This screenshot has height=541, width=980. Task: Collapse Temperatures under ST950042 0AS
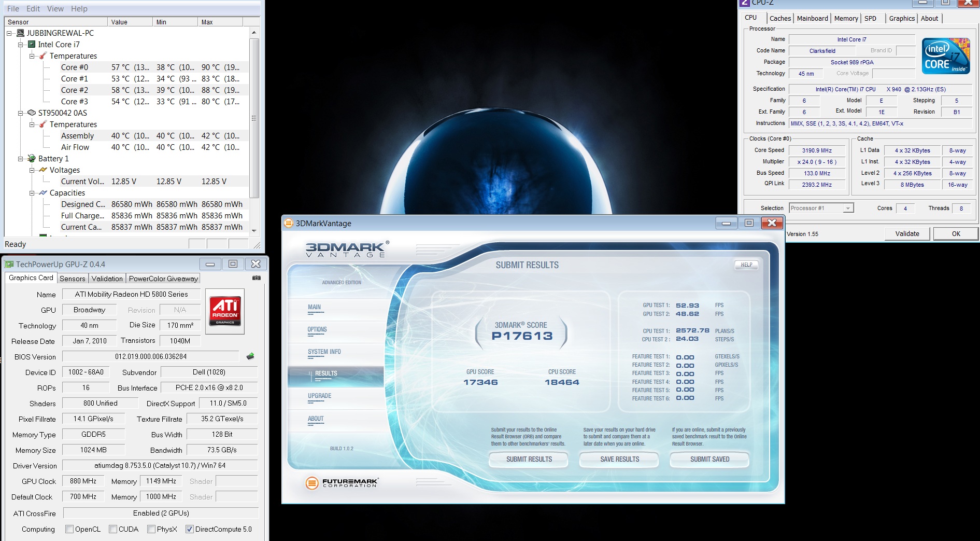pyautogui.click(x=32, y=124)
